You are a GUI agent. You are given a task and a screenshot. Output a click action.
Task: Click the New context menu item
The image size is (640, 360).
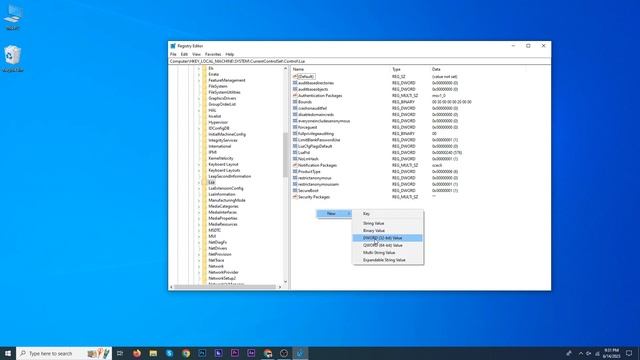point(334,213)
